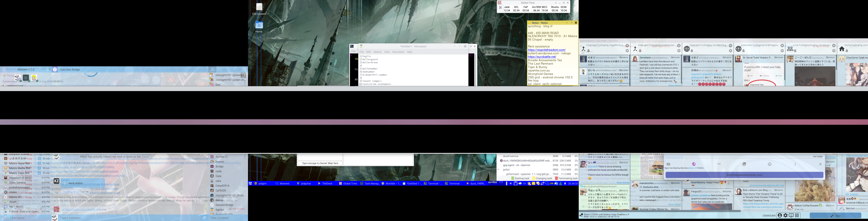Toggle notification bell on first Integrated TL column

pyautogui.click(x=589, y=51)
